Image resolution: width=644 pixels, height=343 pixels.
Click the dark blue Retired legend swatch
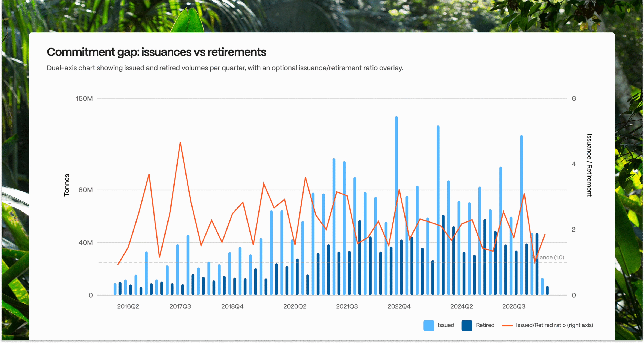(x=466, y=325)
